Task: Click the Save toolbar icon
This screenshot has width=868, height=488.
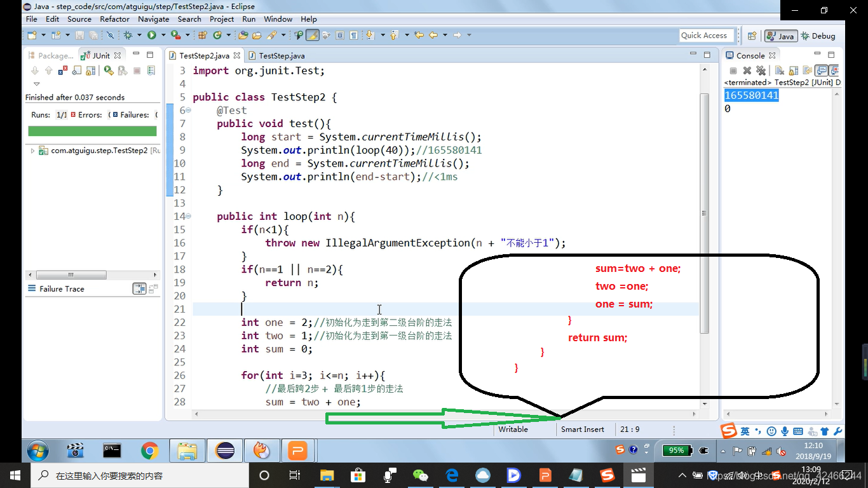Action: tap(79, 35)
